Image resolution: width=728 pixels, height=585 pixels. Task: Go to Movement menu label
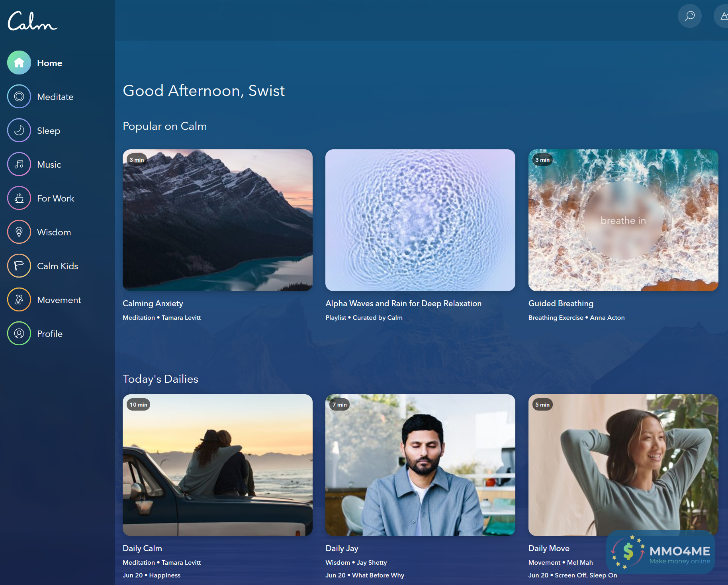(59, 300)
